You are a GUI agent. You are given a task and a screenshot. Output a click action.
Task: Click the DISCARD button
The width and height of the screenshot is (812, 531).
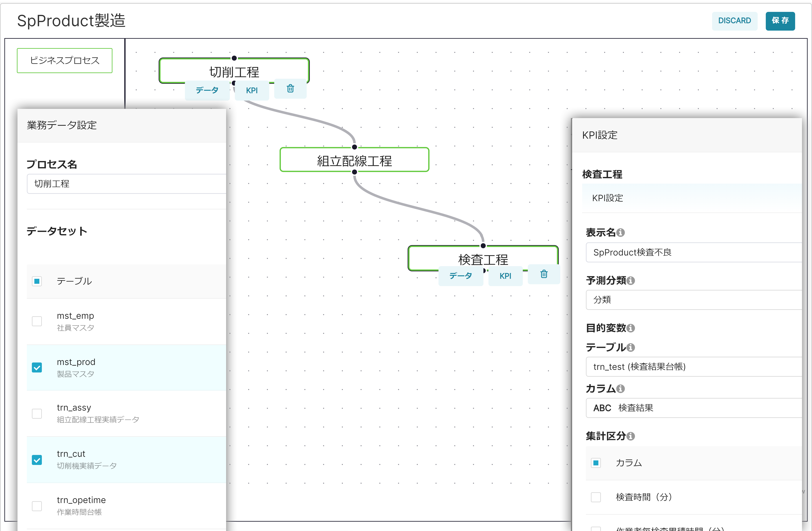(735, 21)
